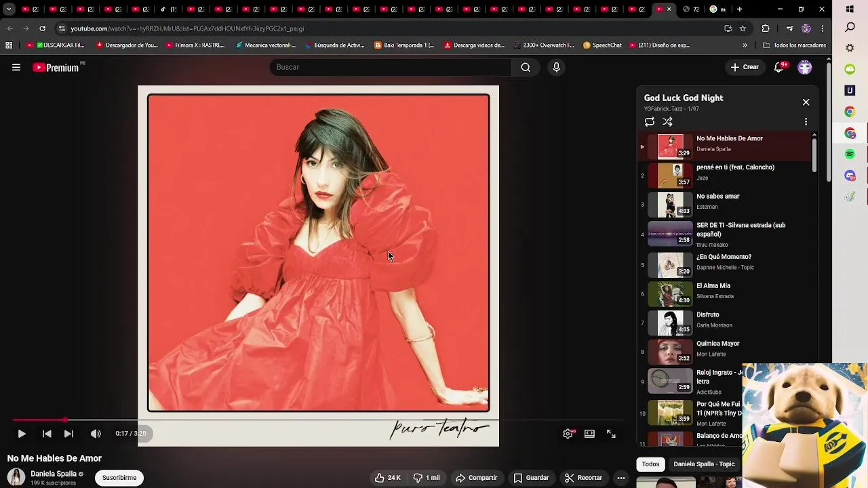Focus the Buscar search field

391,67
